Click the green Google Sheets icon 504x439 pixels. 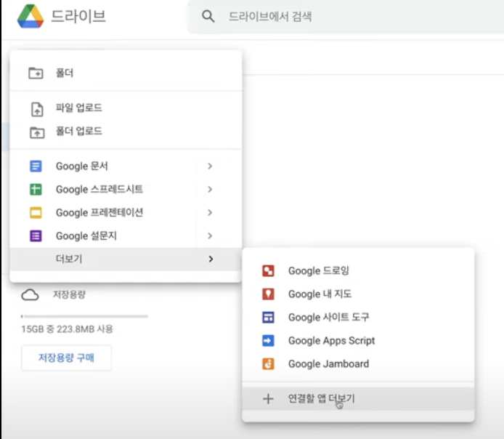click(x=36, y=190)
